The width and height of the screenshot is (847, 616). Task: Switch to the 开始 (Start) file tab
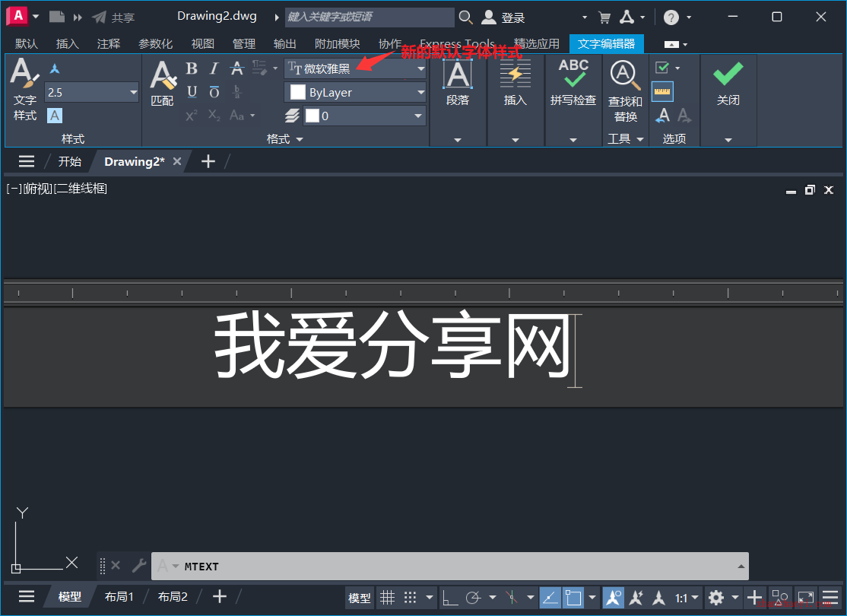tap(70, 161)
